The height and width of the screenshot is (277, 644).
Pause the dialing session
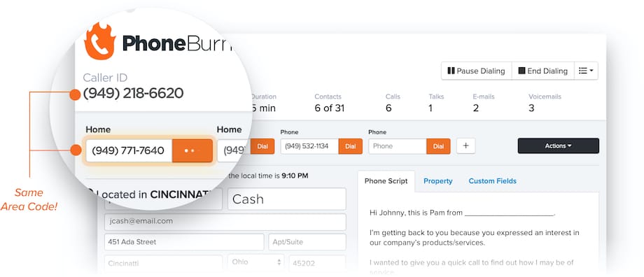point(477,71)
